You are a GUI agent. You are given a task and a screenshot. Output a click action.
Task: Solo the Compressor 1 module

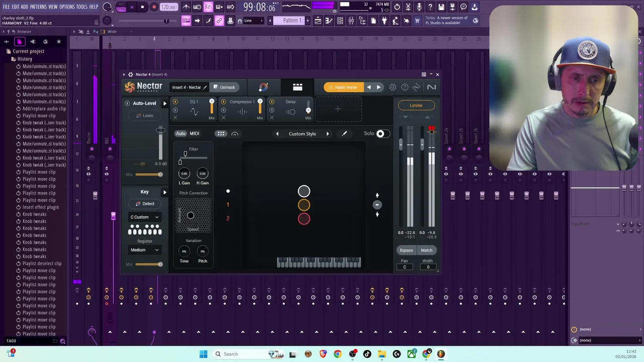tap(223, 110)
